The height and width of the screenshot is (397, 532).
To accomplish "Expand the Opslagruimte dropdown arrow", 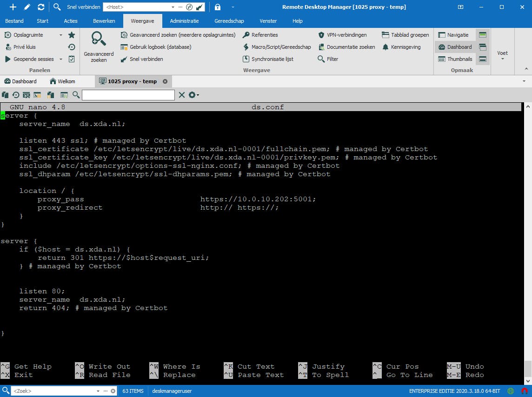I will click(x=61, y=35).
